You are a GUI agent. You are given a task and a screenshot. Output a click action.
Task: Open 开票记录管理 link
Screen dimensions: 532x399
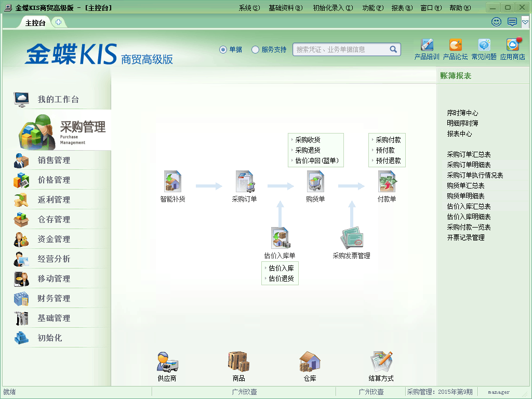coord(465,237)
